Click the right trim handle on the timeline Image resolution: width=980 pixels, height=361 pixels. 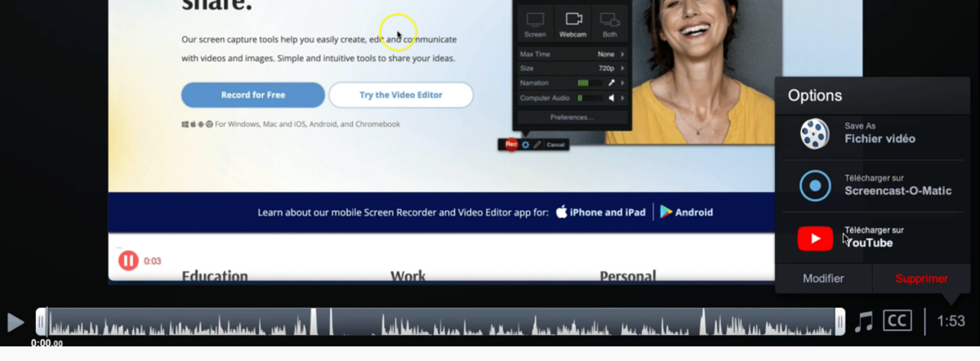840,322
